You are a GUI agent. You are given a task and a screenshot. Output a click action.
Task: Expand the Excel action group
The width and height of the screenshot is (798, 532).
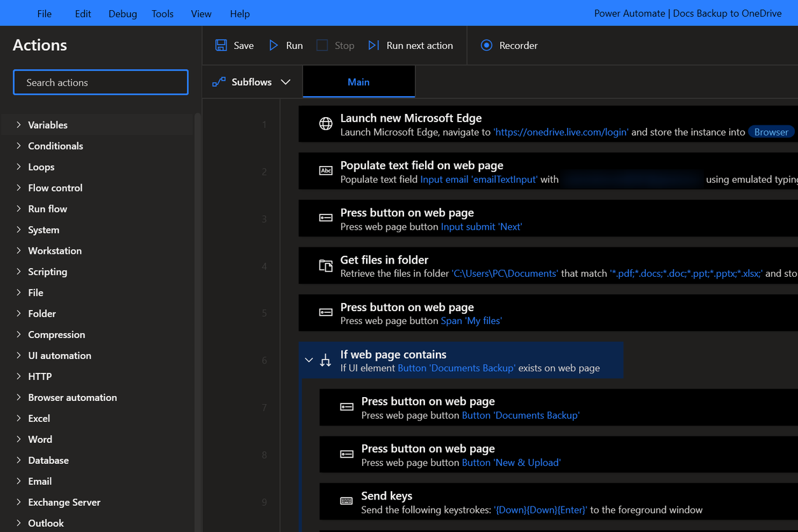click(x=18, y=419)
